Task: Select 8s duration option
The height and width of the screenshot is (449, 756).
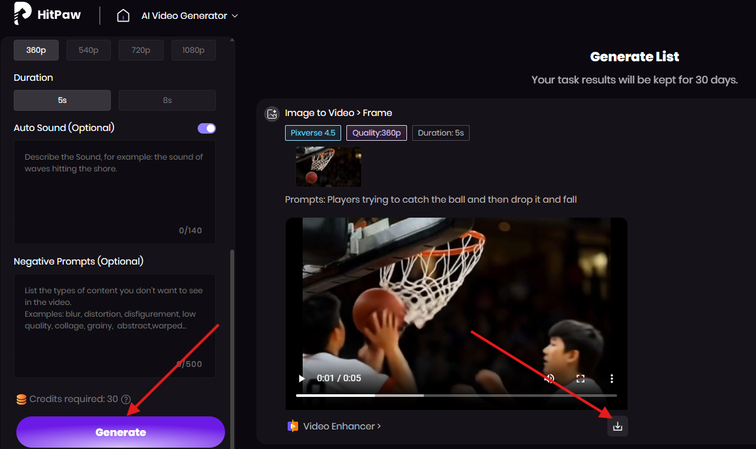Action: coord(166,100)
